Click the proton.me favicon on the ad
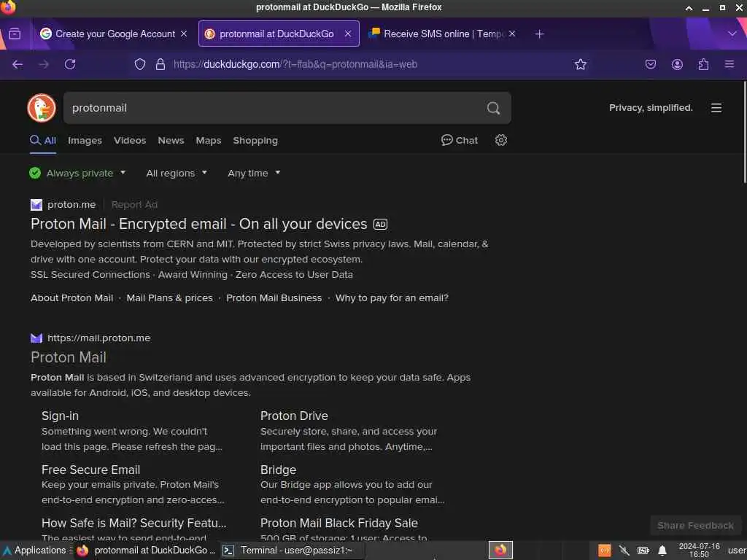This screenshot has width=747, height=560. [x=36, y=205]
